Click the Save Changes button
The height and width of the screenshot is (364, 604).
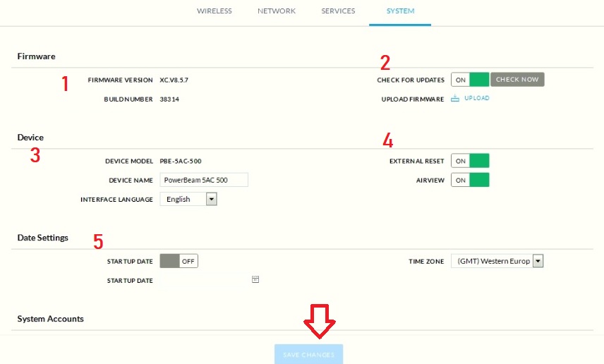click(x=308, y=354)
